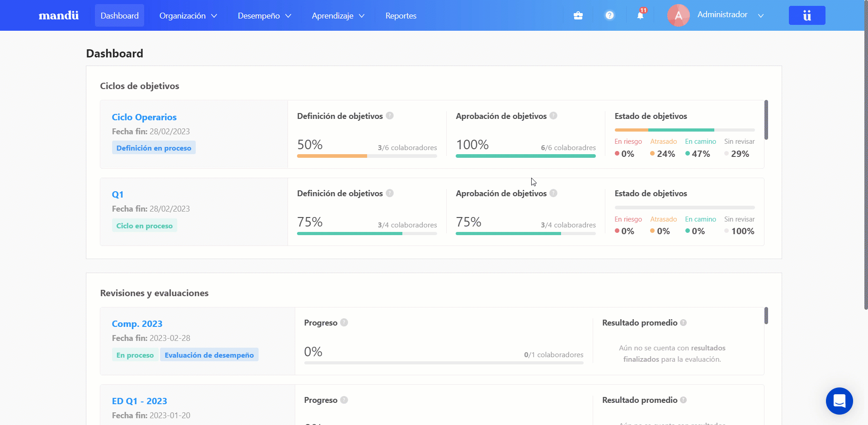Click the 50% Definición progress bar for Ciclo Operarios
This screenshot has height=425, width=868.
367,156
